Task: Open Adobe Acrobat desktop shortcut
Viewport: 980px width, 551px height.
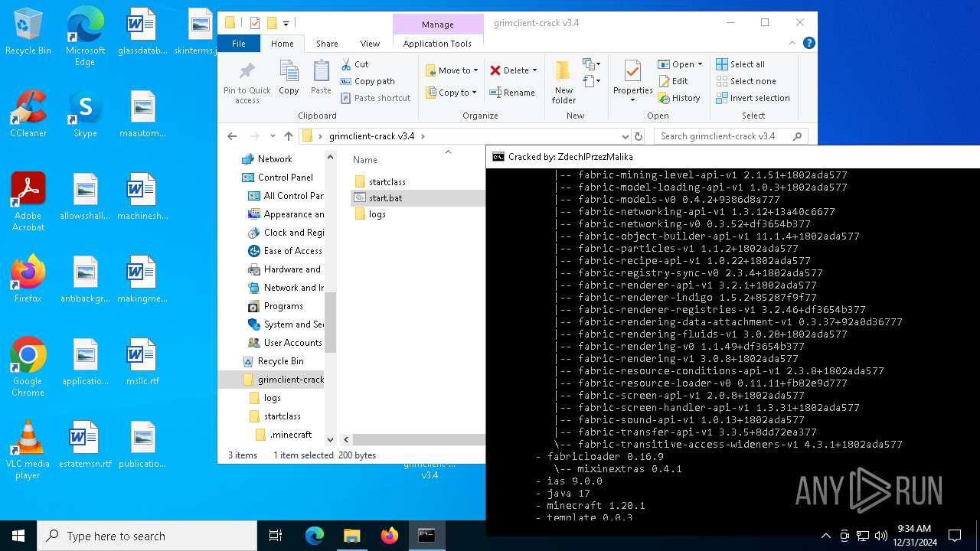Action: click(28, 202)
